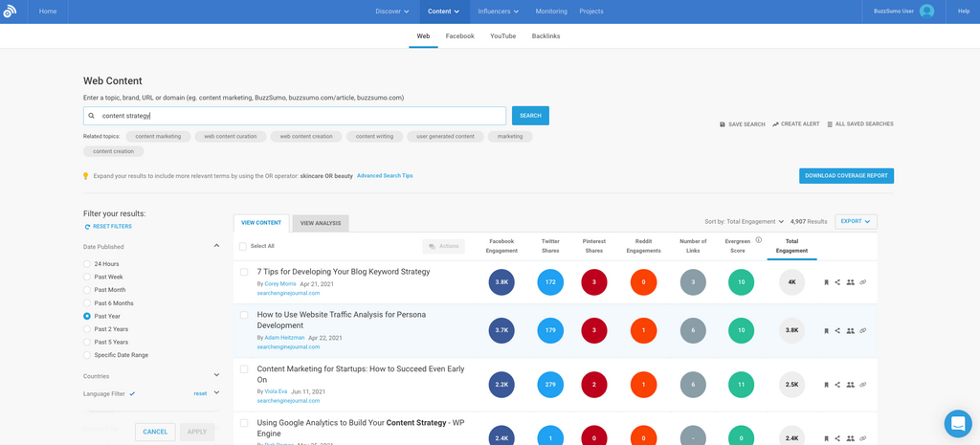Sort by Facebook Engagement column header
The width and height of the screenshot is (980, 445).
point(502,246)
